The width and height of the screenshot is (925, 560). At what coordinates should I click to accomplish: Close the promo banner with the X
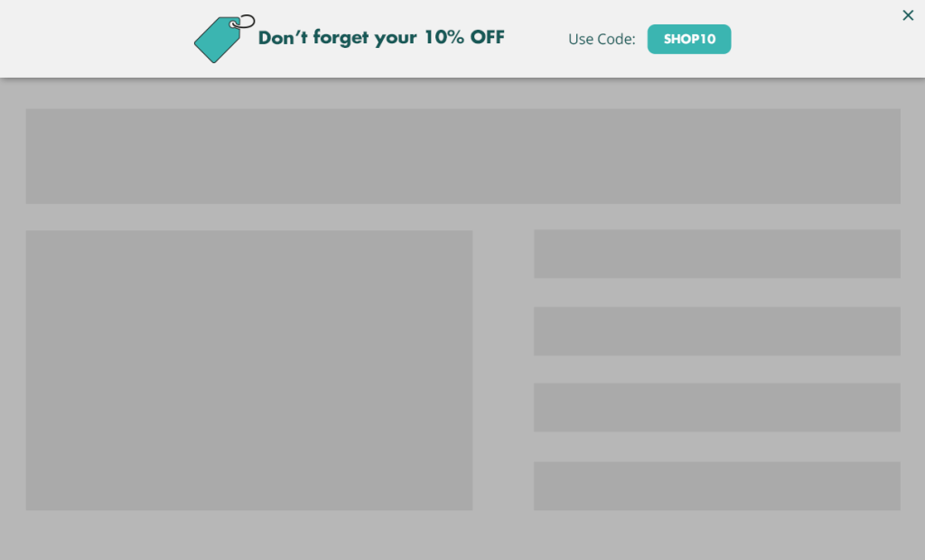908,15
